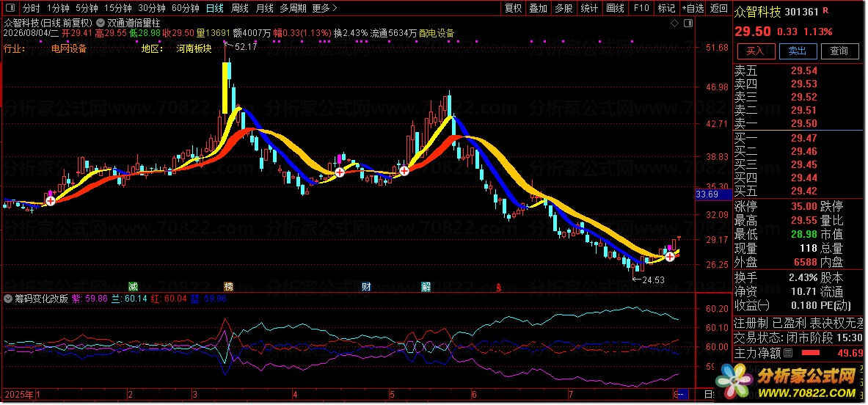
Task: Click the 卖一 29.50 order row
Action: coord(799,123)
